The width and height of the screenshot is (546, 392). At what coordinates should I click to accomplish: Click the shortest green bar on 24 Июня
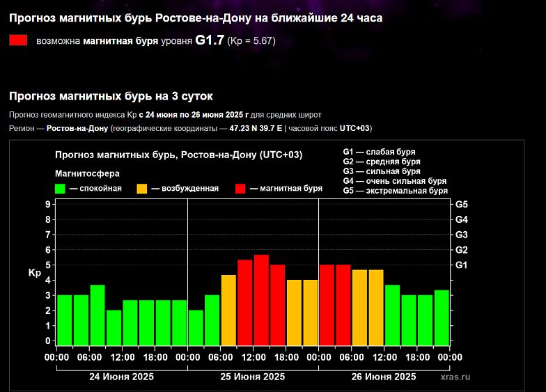tap(114, 327)
